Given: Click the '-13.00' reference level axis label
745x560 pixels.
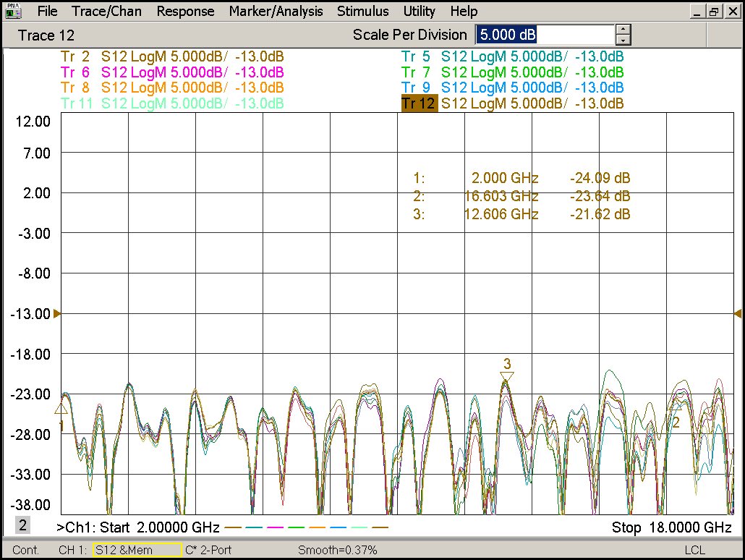Looking at the screenshot, I should tap(30, 314).
